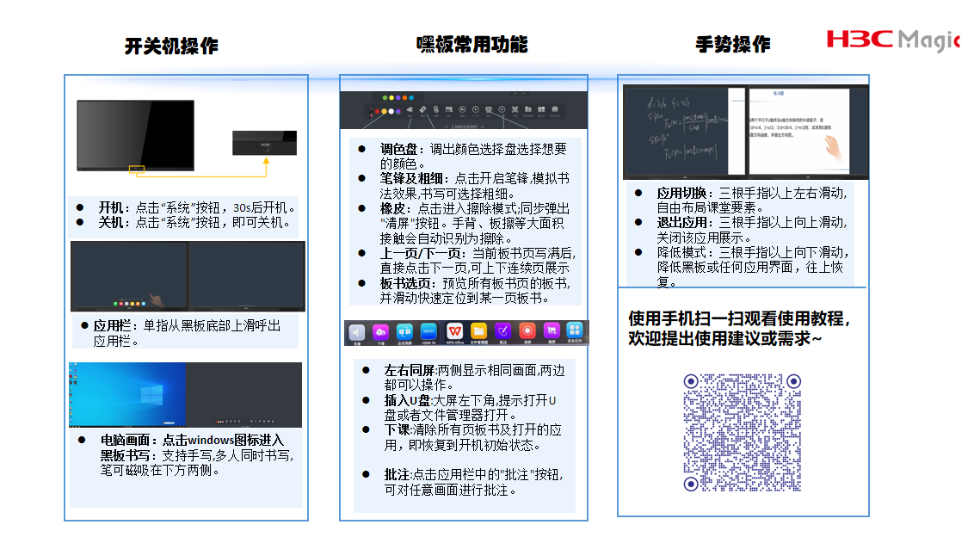
Task: Click the split-screen frame icon
Action: click(x=515, y=109)
